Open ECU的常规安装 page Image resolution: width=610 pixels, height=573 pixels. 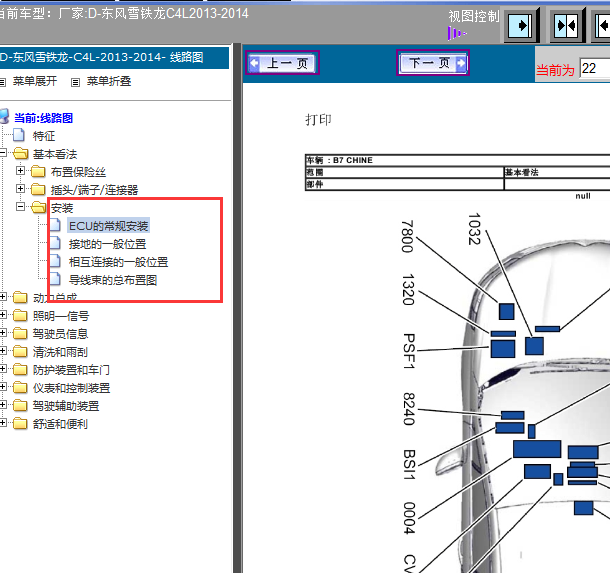(x=108, y=226)
